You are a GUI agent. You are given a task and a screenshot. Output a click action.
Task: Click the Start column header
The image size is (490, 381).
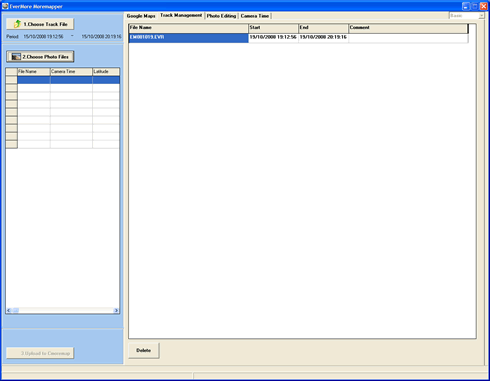[x=273, y=28]
